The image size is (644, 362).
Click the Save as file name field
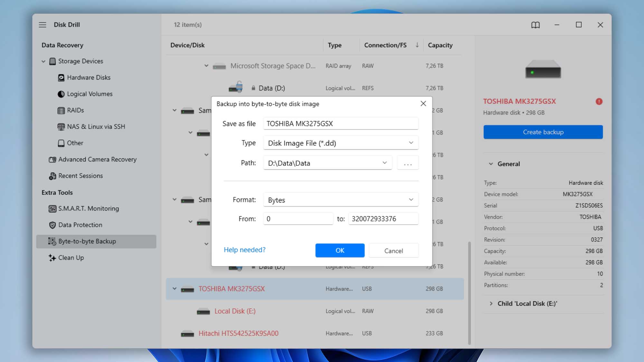pyautogui.click(x=341, y=124)
